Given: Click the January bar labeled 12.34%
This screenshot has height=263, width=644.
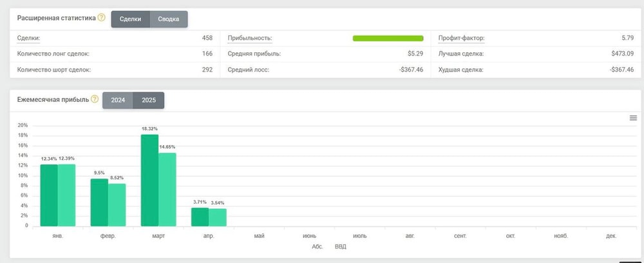Looking at the screenshot, I should tap(49, 195).
